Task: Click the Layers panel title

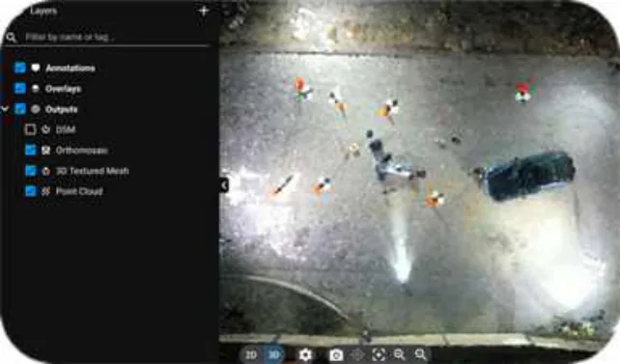Action: click(x=43, y=11)
